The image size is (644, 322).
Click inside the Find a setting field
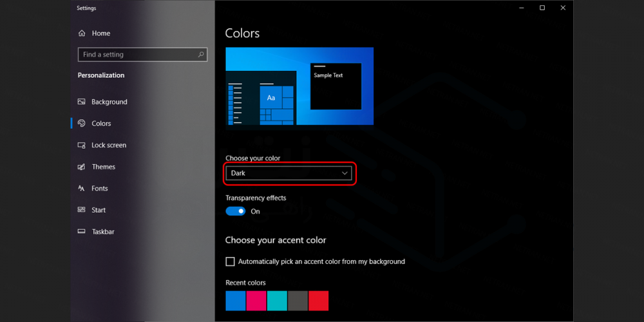[x=135, y=55]
